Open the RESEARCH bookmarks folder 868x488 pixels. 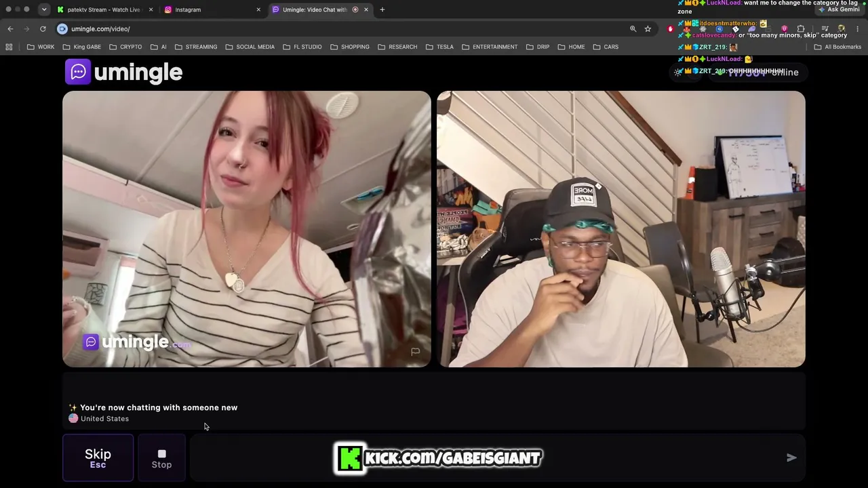point(397,47)
